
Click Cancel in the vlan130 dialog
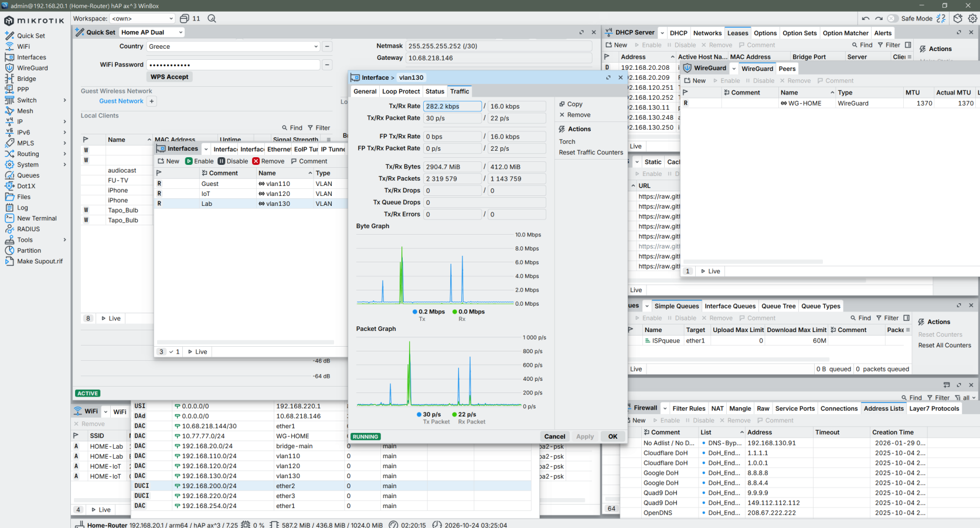tap(554, 436)
